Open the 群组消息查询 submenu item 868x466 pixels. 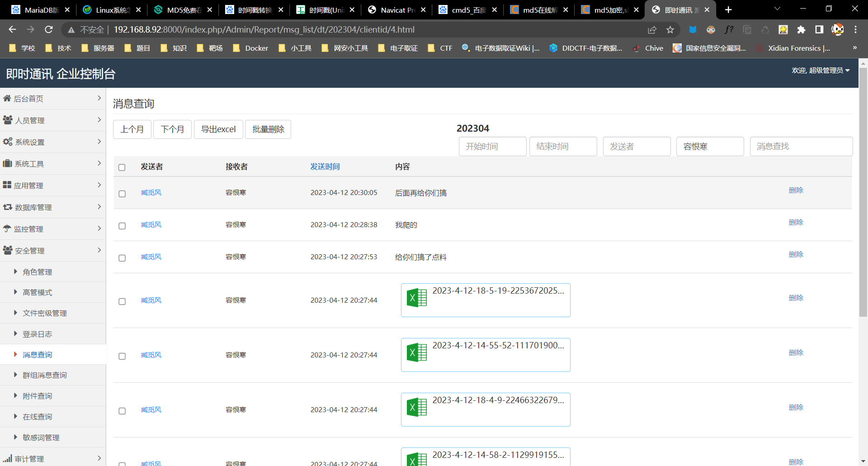[45, 375]
